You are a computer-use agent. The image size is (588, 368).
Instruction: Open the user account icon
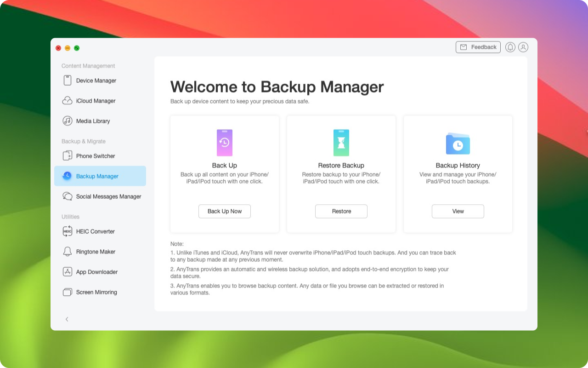pos(523,47)
